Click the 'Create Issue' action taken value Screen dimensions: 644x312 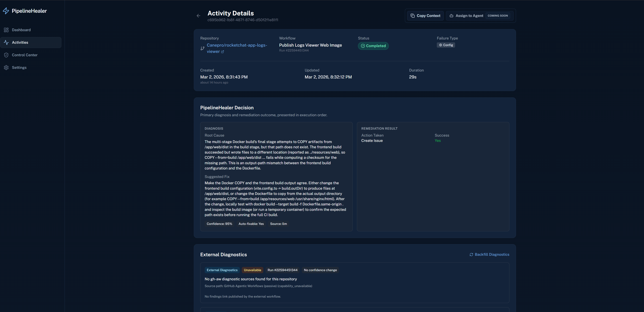372,141
